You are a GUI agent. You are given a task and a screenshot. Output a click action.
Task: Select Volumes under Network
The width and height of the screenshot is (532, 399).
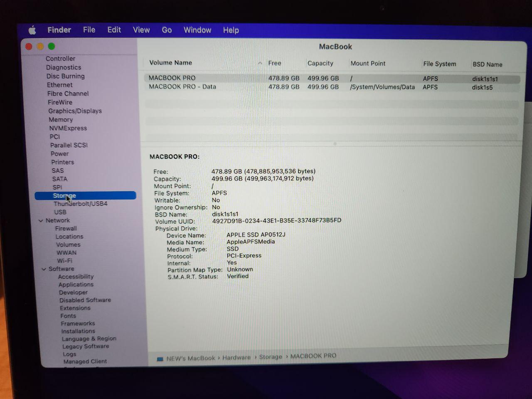tap(68, 245)
